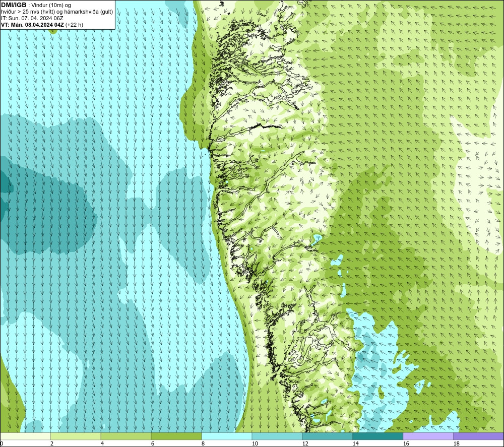The image size is (504, 447).
Task: Click the green 4–6 m/s legend swatch
Action: [x=126, y=436]
